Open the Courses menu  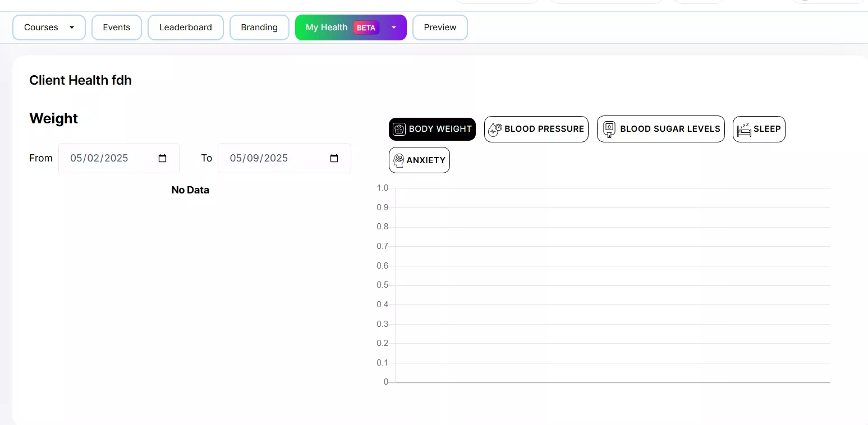pyautogui.click(x=49, y=27)
